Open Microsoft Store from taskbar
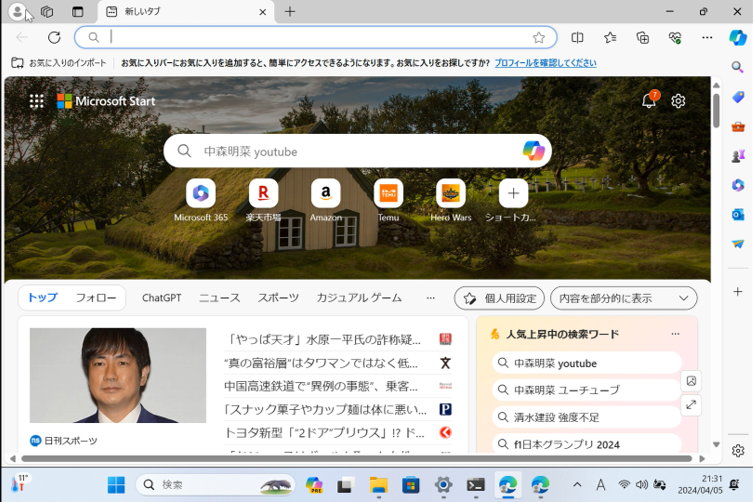 click(411, 485)
